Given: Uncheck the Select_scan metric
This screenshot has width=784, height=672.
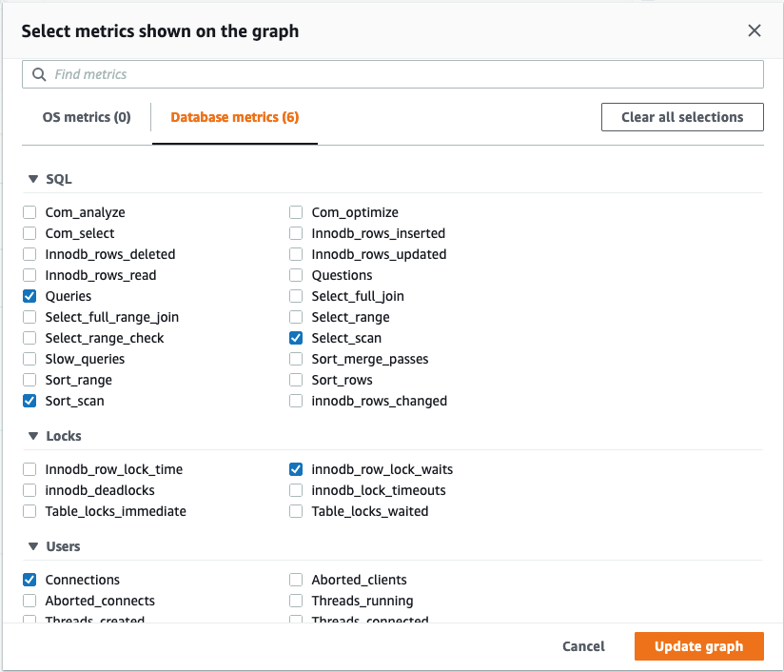Looking at the screenshot, I should (296, 338).
